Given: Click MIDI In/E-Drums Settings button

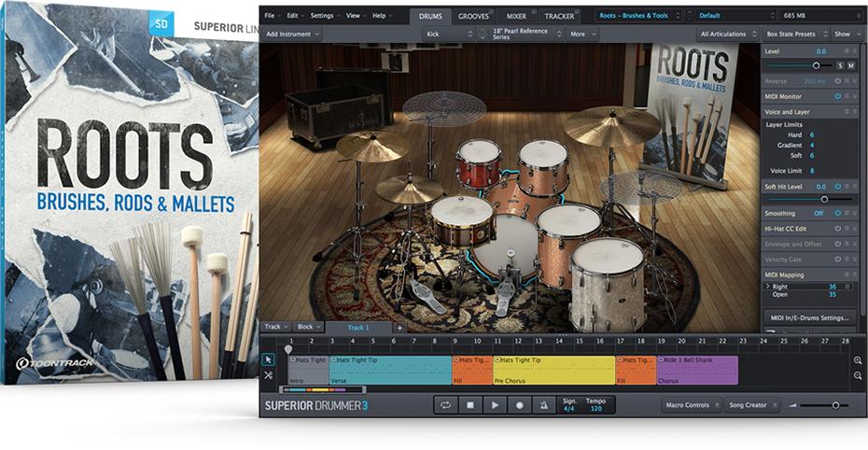Looking at the screenshot, I should 809,317.
